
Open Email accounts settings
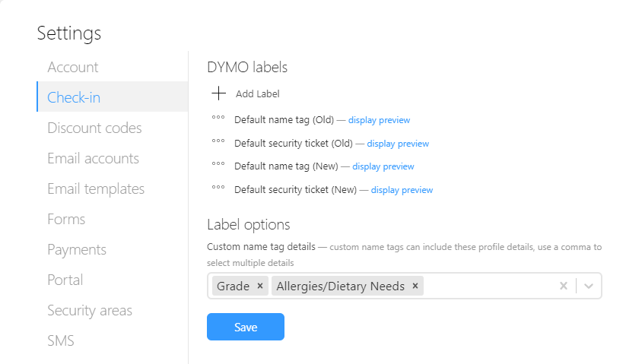[x=93, y=158]
